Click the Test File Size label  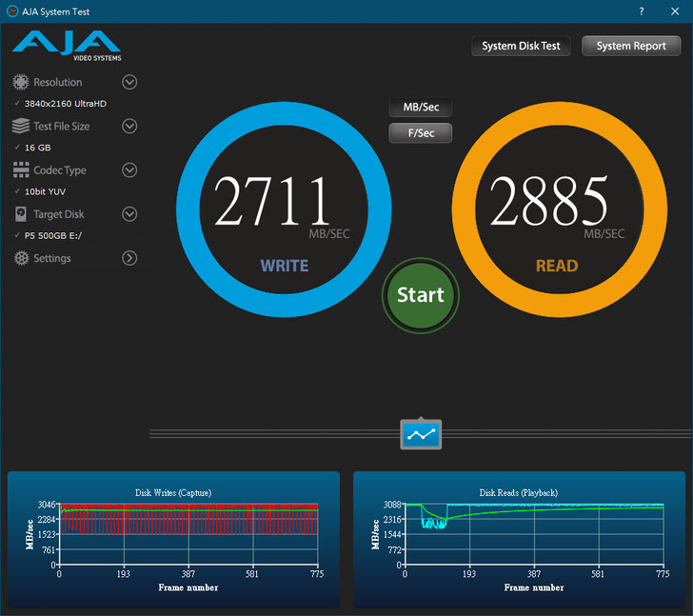(x=62, y=127)
